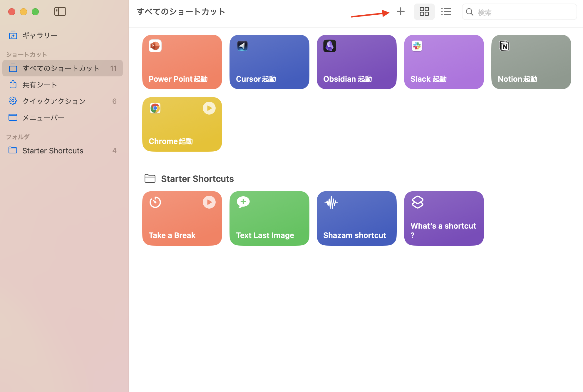
Task: Click the Slack icon on its tile
Action: 417,46
